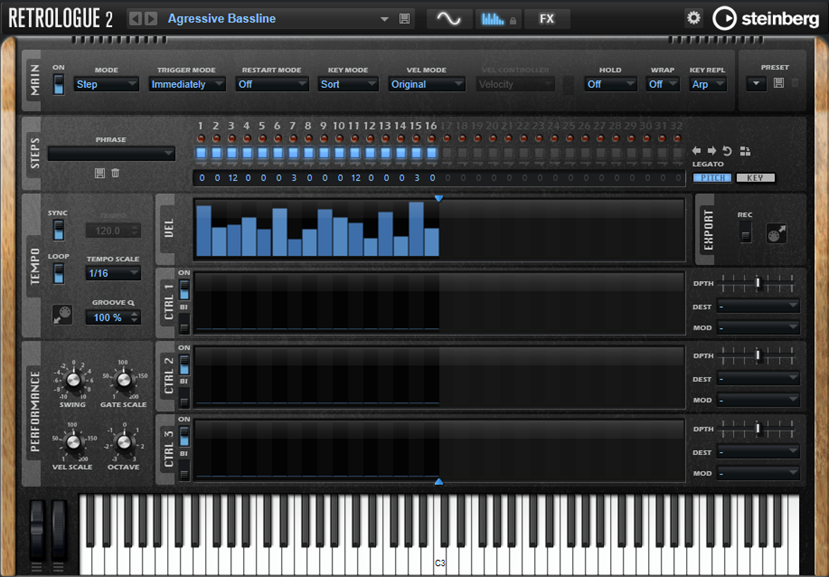The height and width of the screenshot is (577, 829).
Task: Adjust CTRL 1 DPTH slider
Action: (x=758, y=283)
